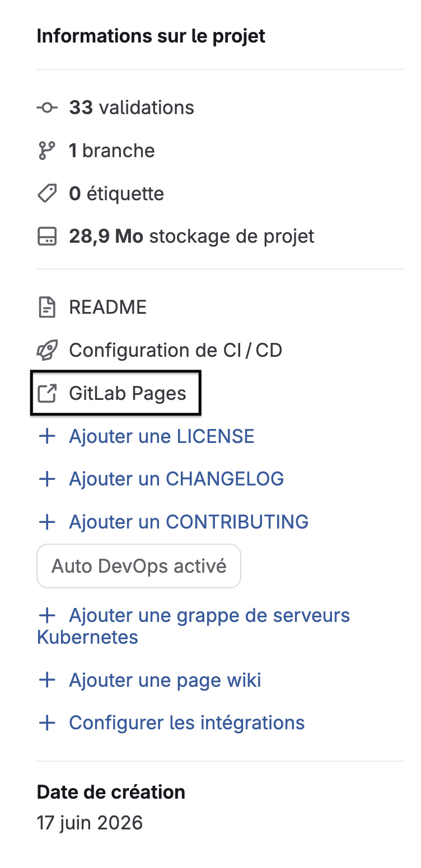Viewport: 421px width, 868px height.
Task: Click the plus icon beside Ajouter un CHANGELOG
Action: 47,479
